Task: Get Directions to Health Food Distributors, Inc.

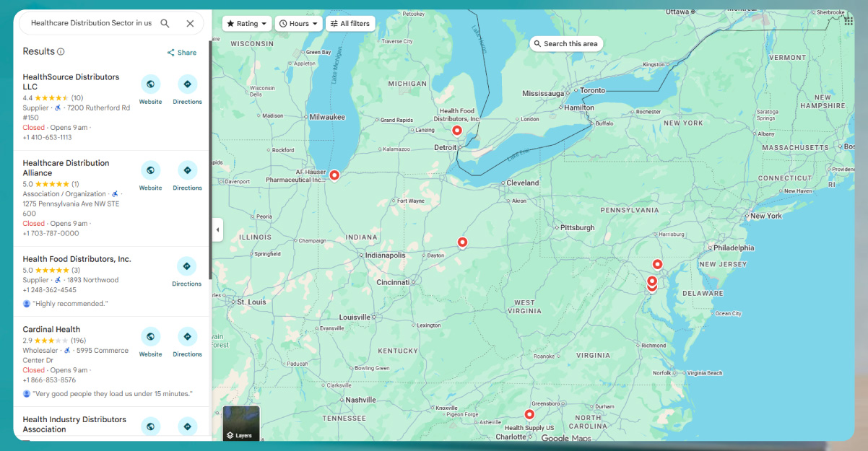Action: 186,266
